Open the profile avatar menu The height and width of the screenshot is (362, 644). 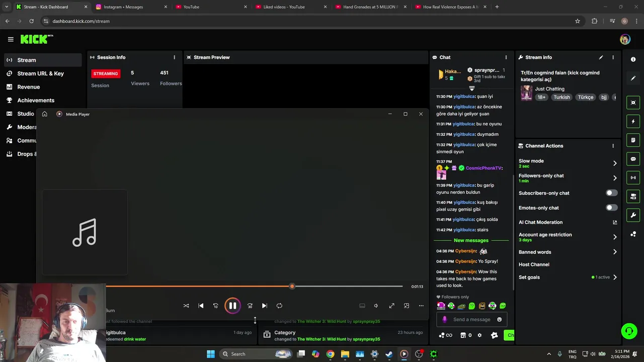click(x=625, y=39)
